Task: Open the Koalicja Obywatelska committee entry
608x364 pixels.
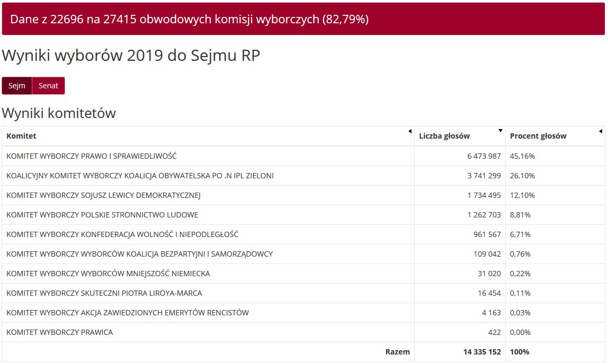Action: pos(140,176)
